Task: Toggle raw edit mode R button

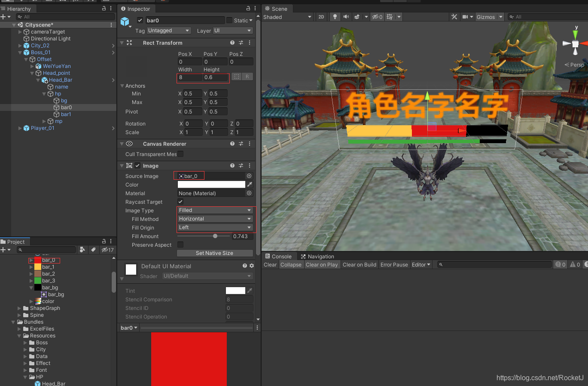Action: click(247, 77)
